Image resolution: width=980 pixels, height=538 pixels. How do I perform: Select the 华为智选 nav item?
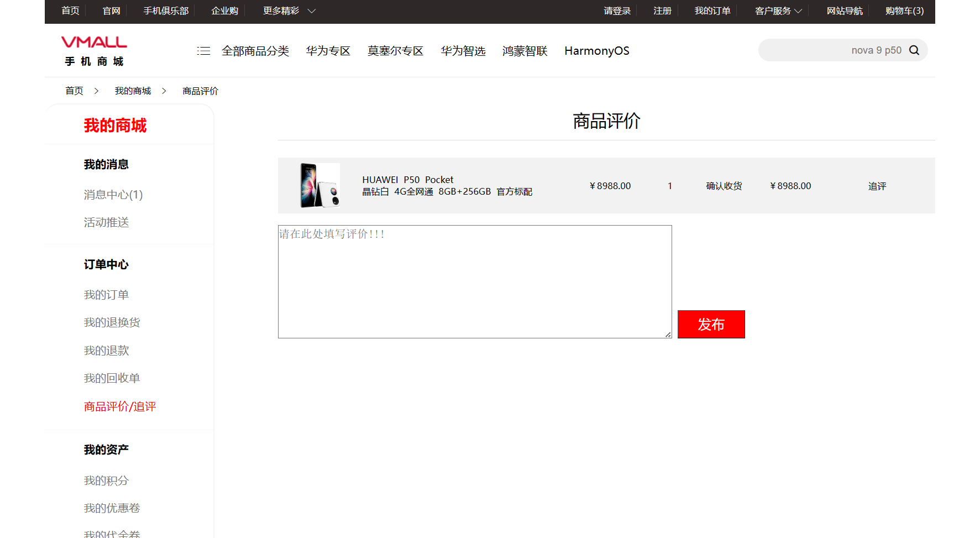pyautogui.click(x=463, y=51)
